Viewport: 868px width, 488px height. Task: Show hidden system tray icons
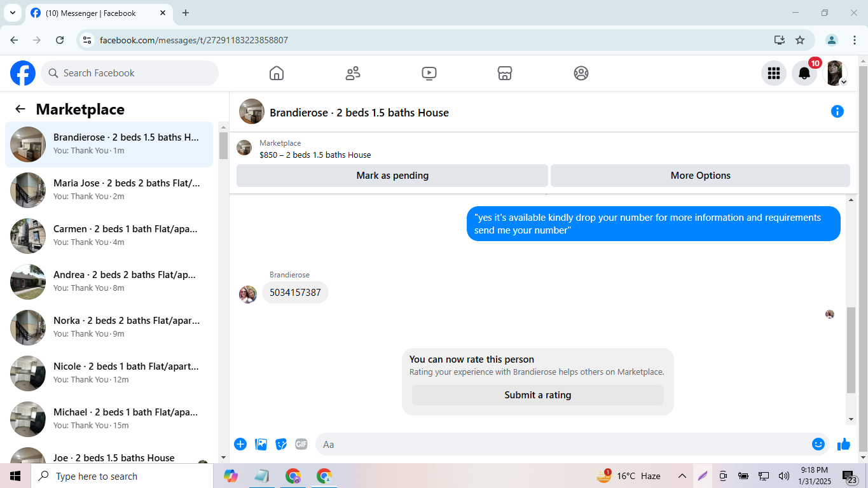pos(682,476)
